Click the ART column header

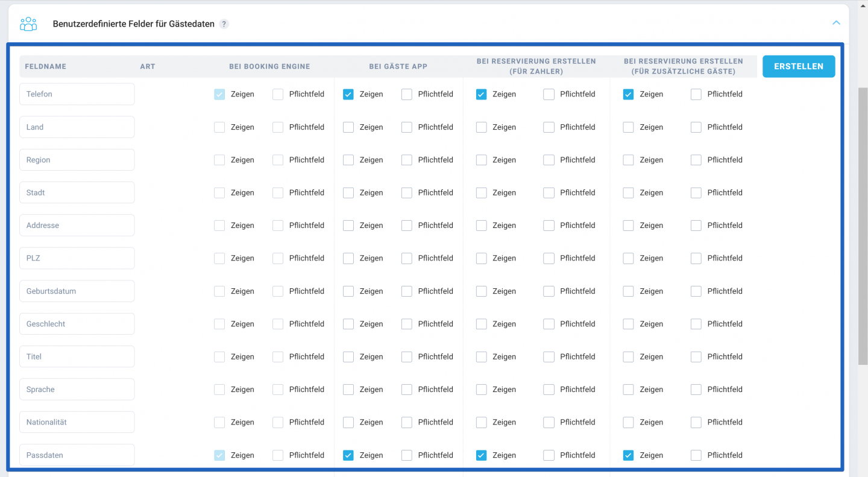click(148, 66)
